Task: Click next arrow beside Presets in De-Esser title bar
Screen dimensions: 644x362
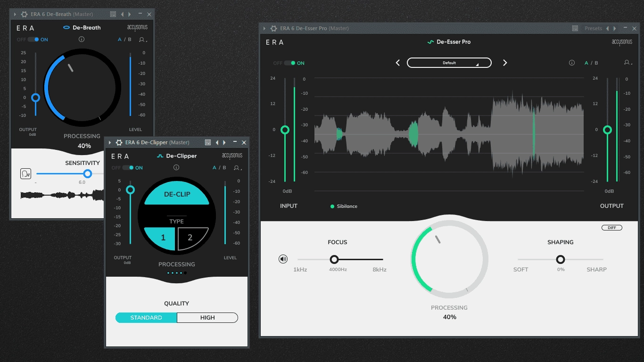Action: pos(614,28)
